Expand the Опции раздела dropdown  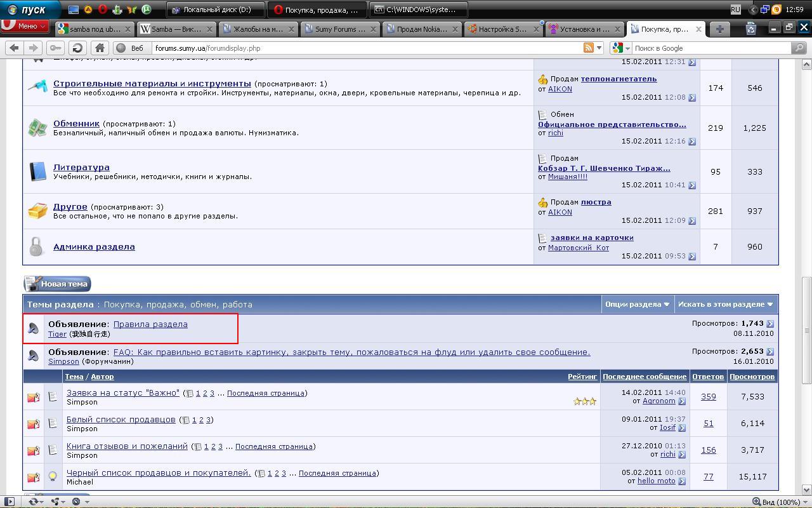tap(637, 304)
